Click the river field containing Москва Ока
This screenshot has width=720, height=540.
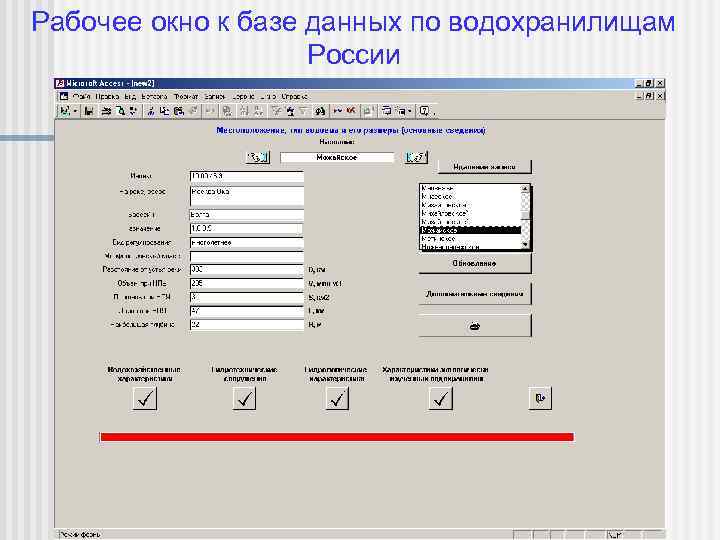(247, 196)
